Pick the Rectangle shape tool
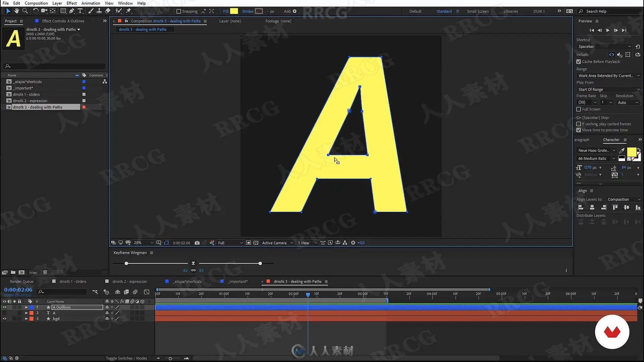The height and width of the screenshot is (362, 644). (63, 11)
